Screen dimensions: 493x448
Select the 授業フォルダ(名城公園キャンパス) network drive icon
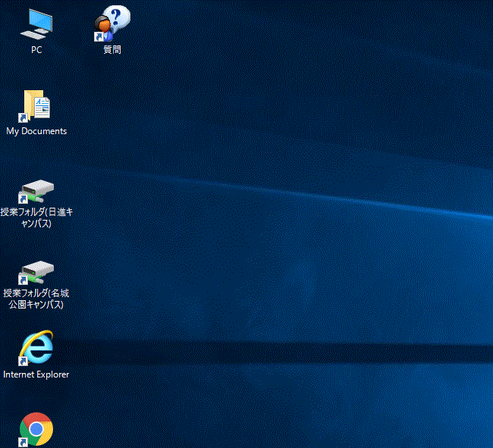point(36,272)
